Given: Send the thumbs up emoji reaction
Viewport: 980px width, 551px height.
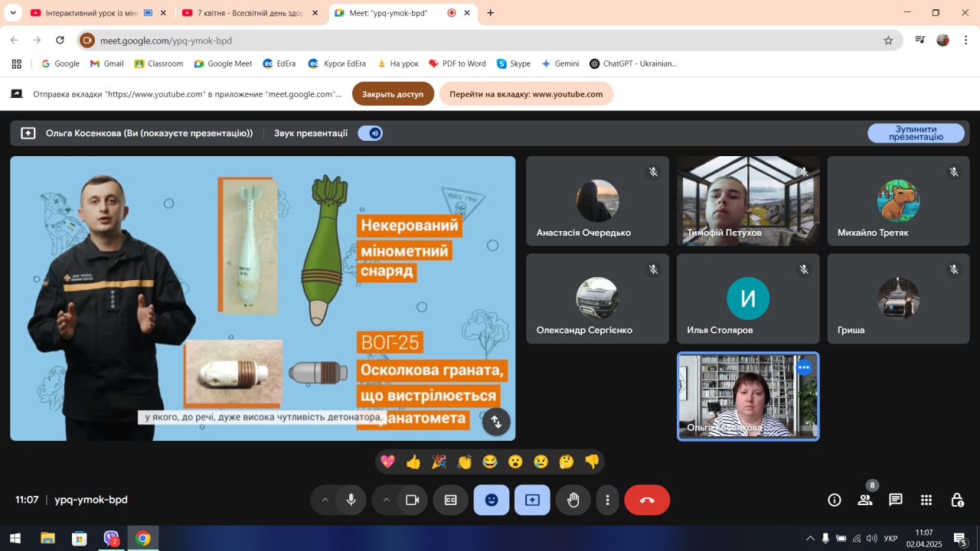Looking at the screenshot, I should tap(413, 461).
